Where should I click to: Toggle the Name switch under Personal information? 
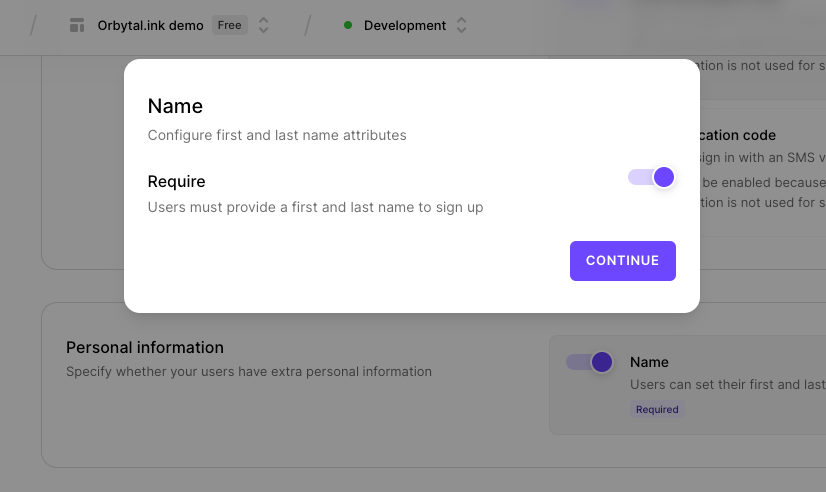pyautogui.click(x=589, y=362)
